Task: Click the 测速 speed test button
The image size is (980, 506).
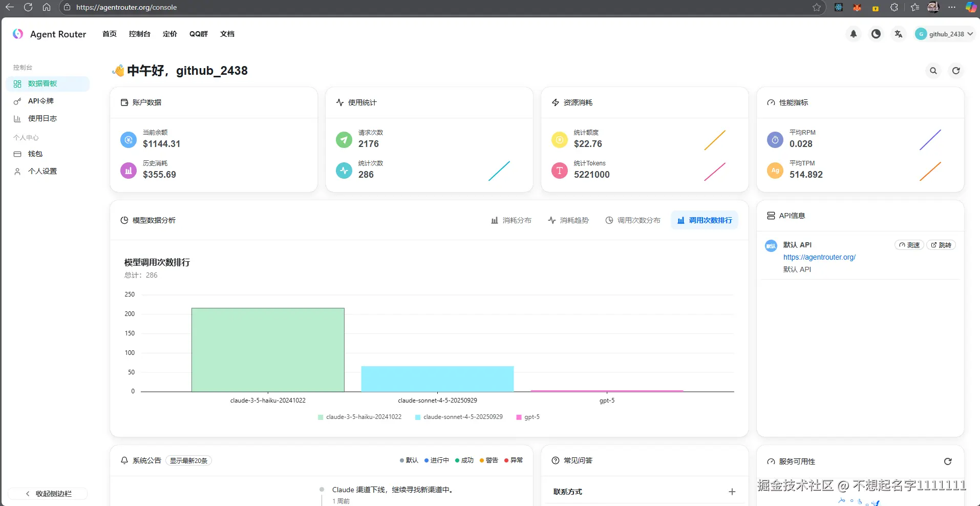Action: pos(909,245)
